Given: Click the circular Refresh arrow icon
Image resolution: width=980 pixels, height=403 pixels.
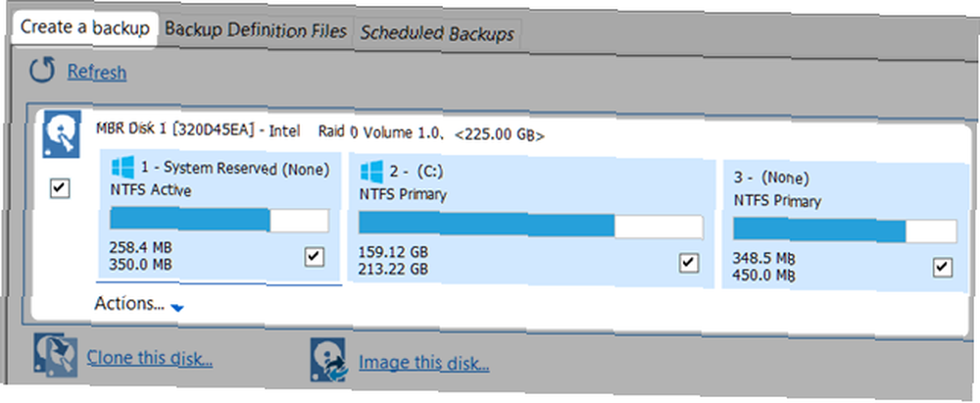Looking at the screenshot, I should (x=42, y=71).
